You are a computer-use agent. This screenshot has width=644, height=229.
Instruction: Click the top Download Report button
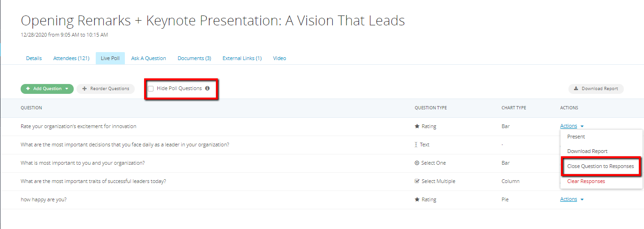(x=596, y=89)
